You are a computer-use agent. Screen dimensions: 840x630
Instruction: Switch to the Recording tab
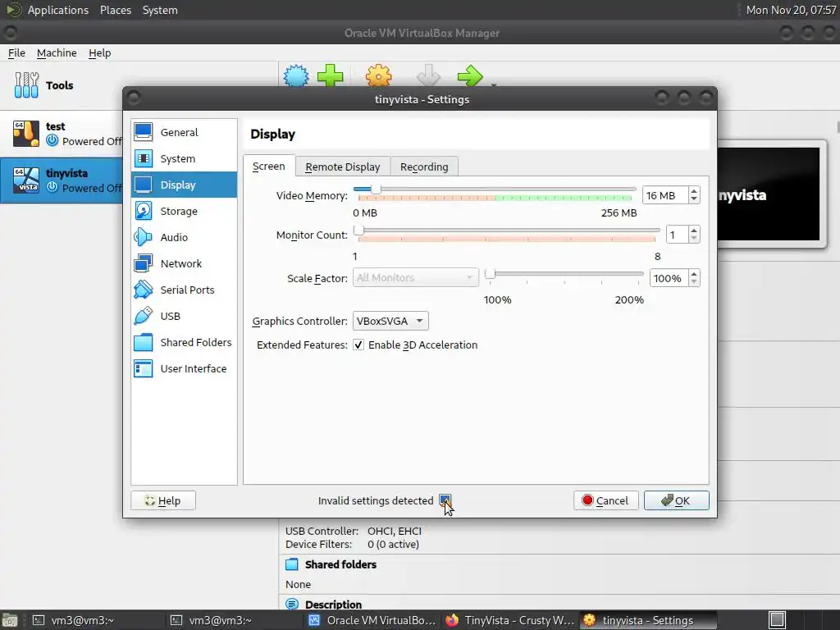pos(424,167)
